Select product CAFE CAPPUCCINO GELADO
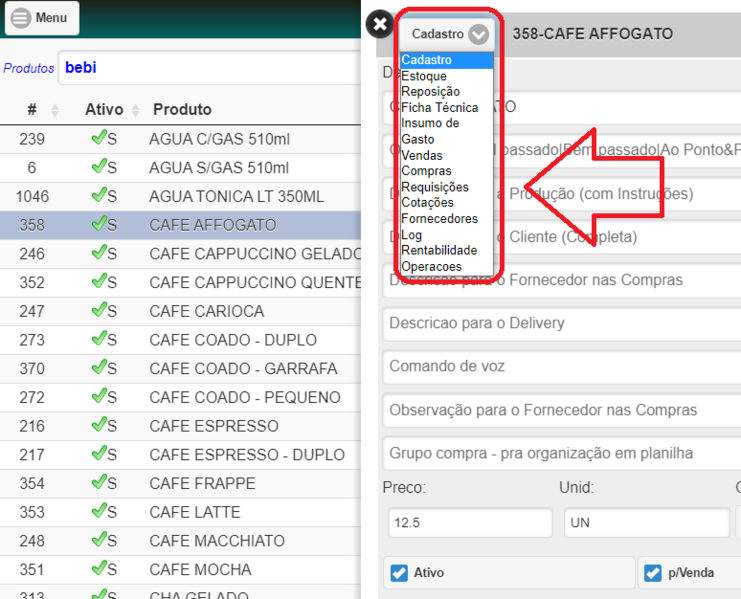 point(255,254)
